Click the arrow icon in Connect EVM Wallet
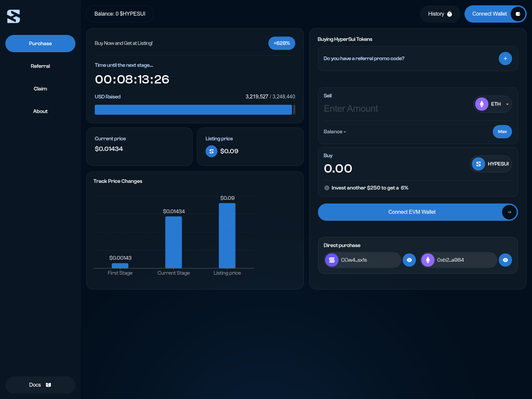Viewport: 532px width, 399px height. click(x=509, y=212)
